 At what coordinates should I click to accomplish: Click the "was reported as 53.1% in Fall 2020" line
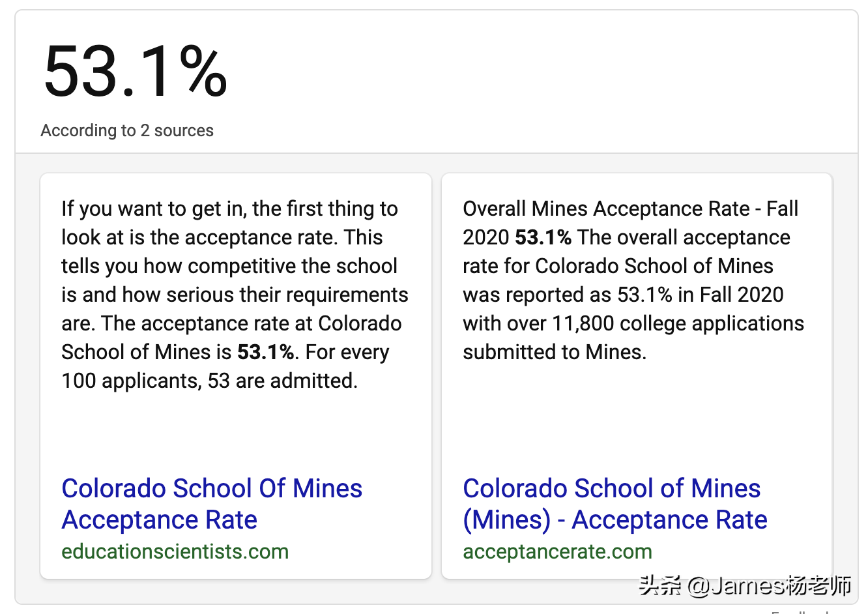[x=623, y=295]
